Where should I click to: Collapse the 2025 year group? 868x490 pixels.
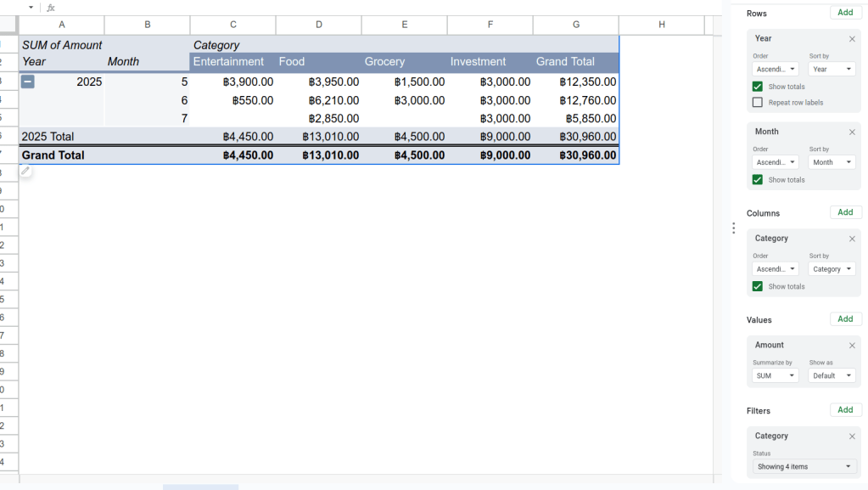28,82
